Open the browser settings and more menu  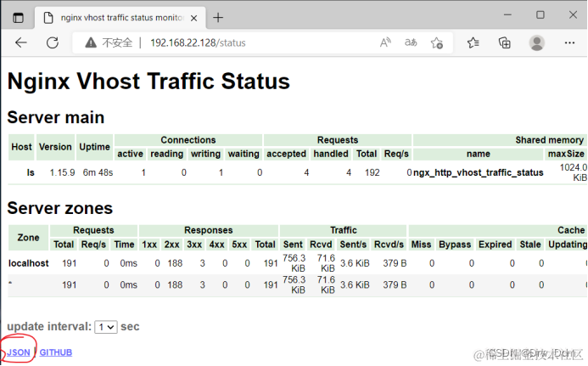tap(569, 42)
